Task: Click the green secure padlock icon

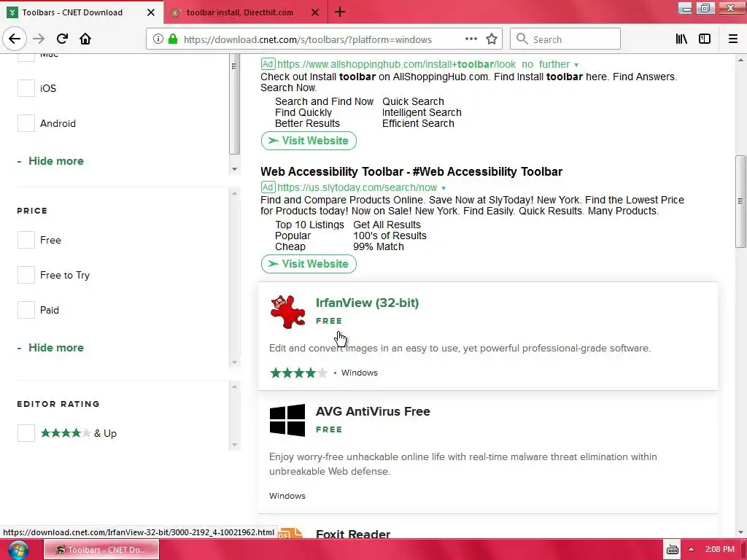Action: (x=173, y=39)
